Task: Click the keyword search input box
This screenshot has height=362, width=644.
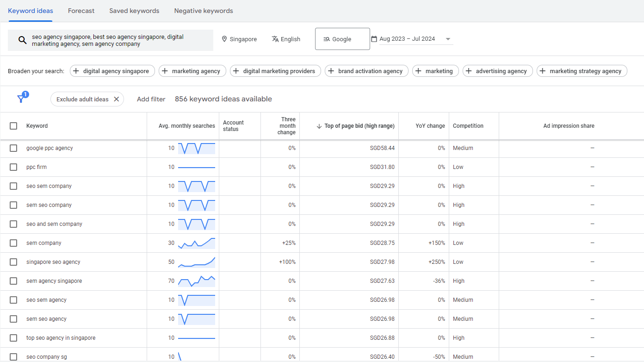Action: click(111, 40)
